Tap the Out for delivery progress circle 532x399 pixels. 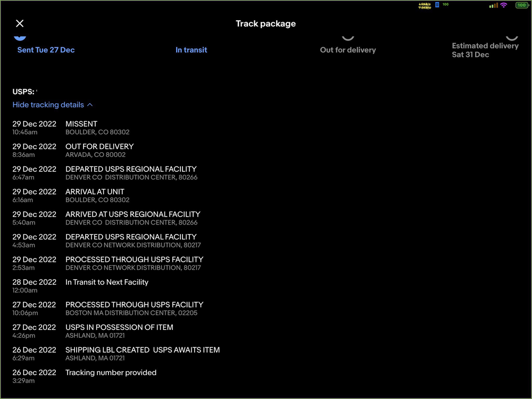[x=348, y=36]
